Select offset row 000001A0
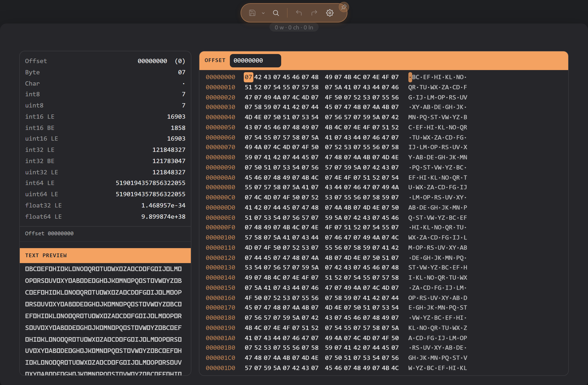 (220, 338)
